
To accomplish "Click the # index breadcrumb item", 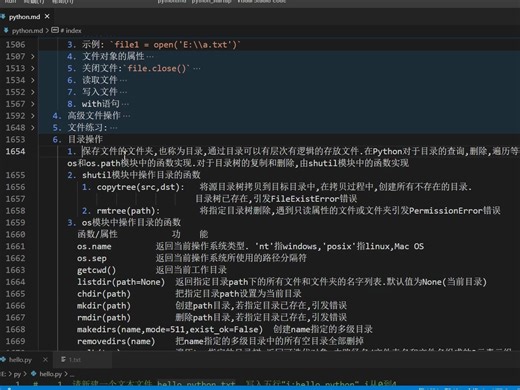I will [71, 31].
